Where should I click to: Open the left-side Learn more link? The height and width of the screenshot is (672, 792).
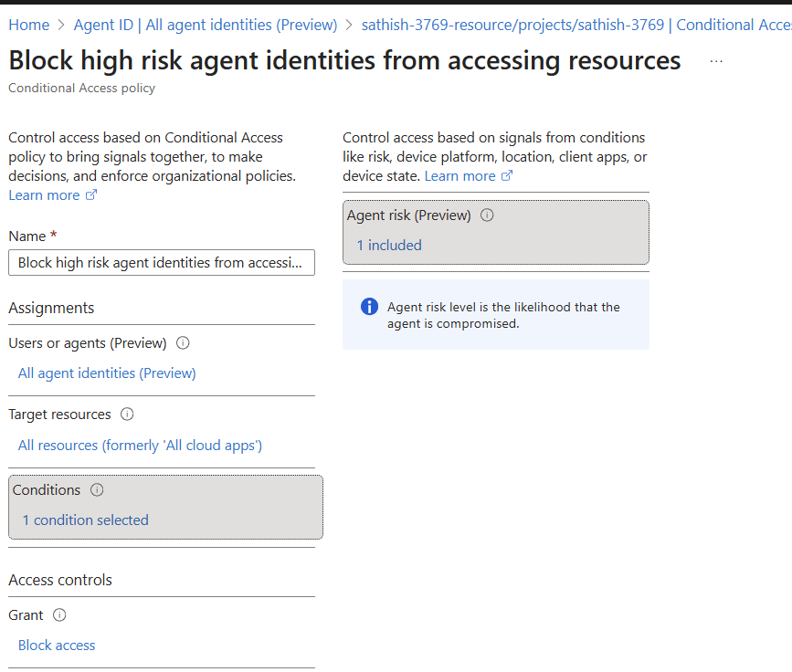(x=44, y=195)
